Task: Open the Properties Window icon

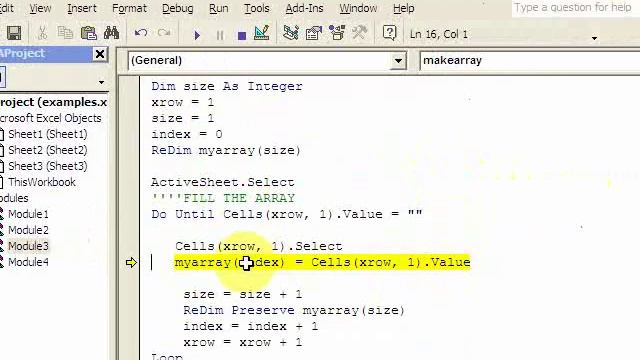Action: click(313, 33)
